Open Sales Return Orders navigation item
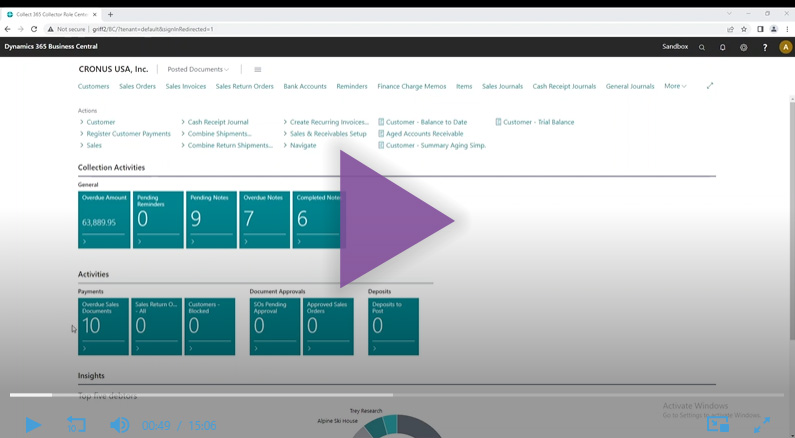The height and width of the screenshot is (438, 795). 244,86
